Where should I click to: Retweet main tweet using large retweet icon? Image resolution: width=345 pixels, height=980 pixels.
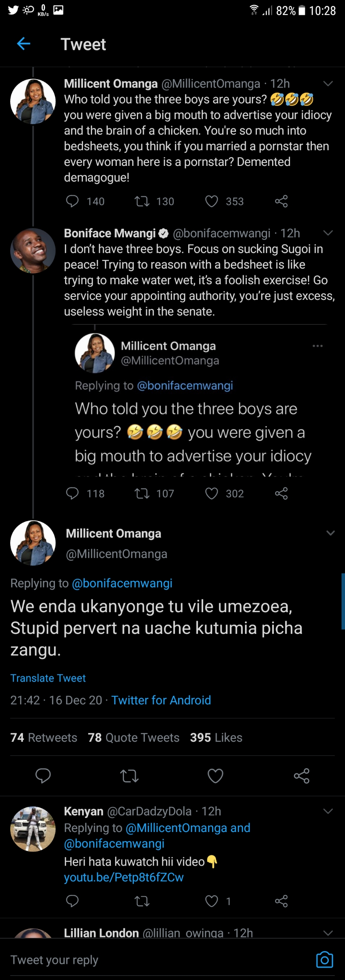(129, 776)
